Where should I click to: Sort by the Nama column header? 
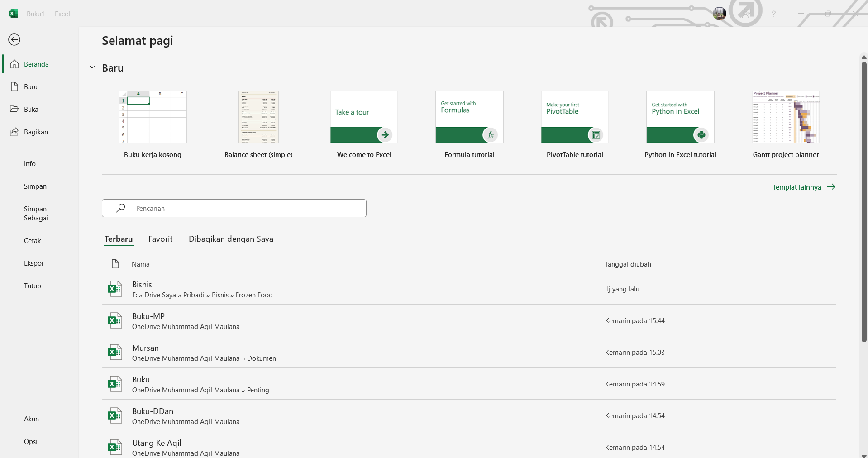[x=141, y=264]
